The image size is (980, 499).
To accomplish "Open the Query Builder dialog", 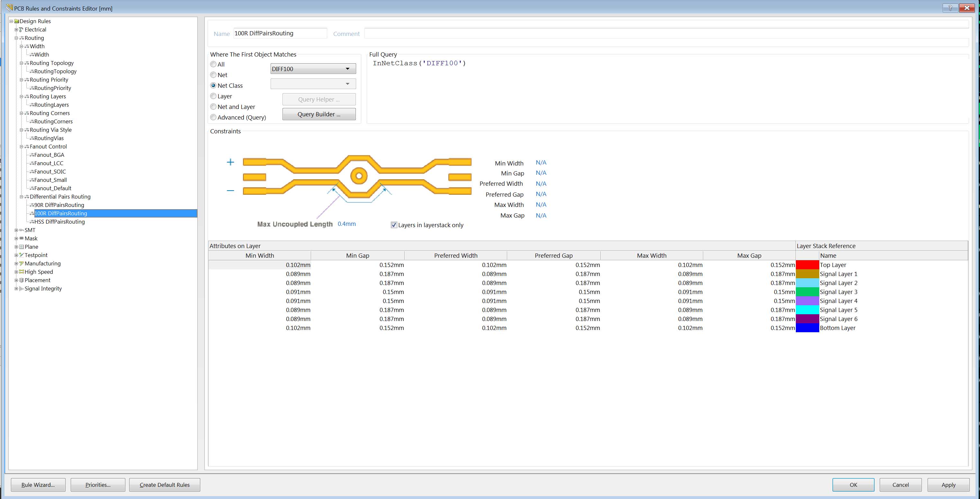I will [x=319, y=114].
